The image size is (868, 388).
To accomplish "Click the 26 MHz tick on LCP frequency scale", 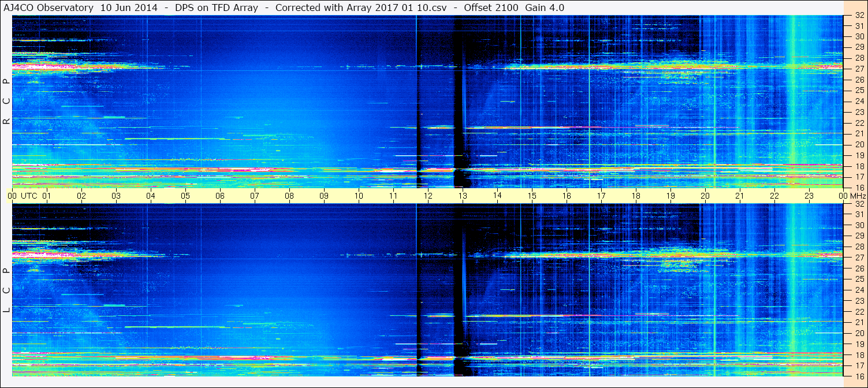I will pos(859,268).
